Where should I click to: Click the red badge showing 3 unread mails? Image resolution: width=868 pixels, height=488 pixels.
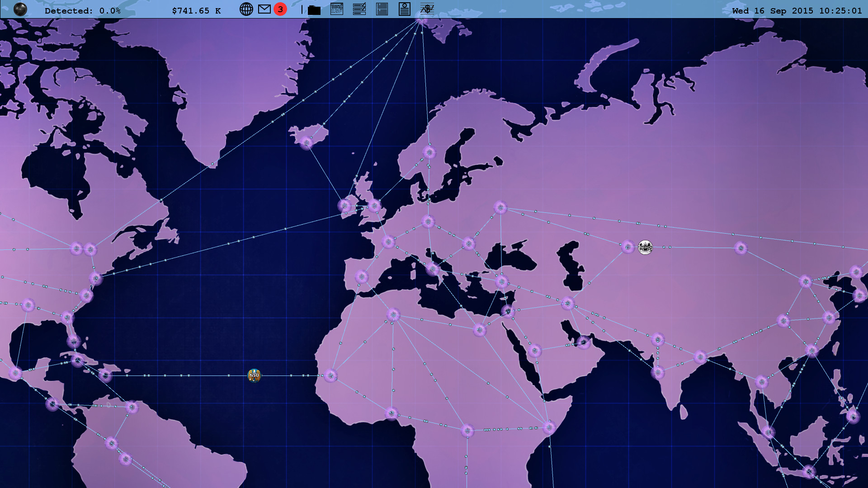pos(279,9)
